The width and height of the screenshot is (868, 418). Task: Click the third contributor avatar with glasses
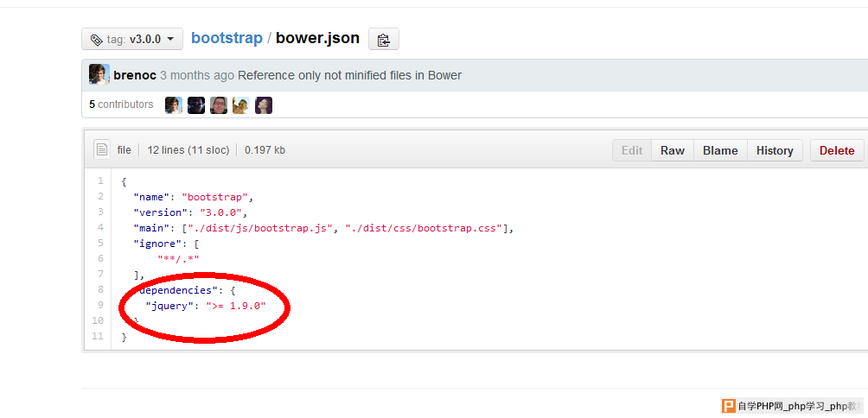tap(219, 105)
